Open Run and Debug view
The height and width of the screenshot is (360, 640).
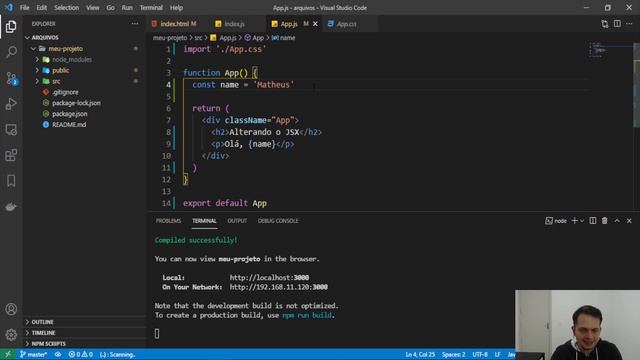(x=11, y=104)
